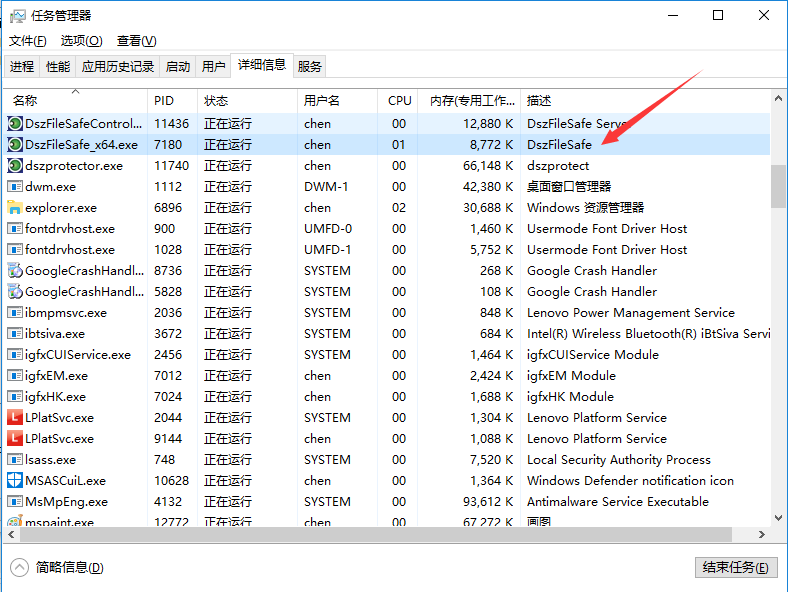Click the igfxHK Module description
This screenshot has width=788, height=592.
570,397
